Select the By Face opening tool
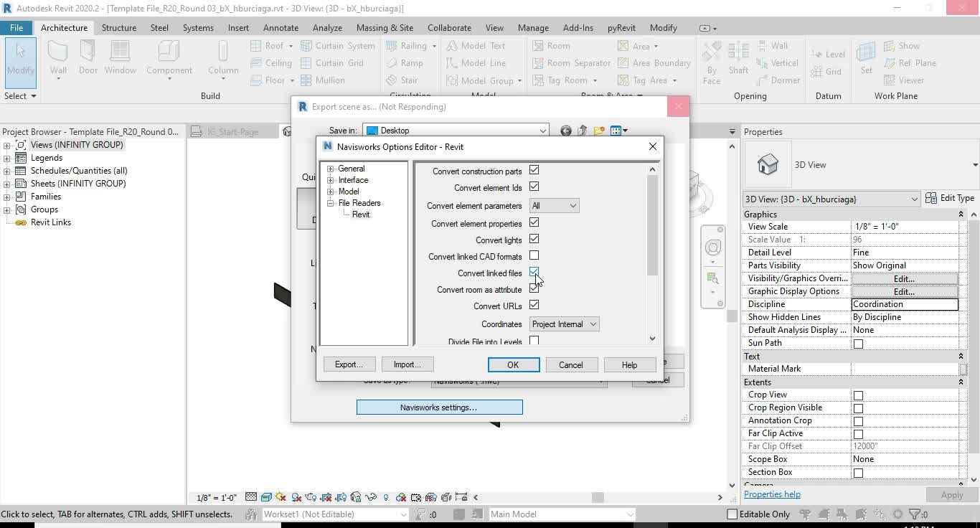The width and height of the screenshot is (980, 528). [712, 63]
